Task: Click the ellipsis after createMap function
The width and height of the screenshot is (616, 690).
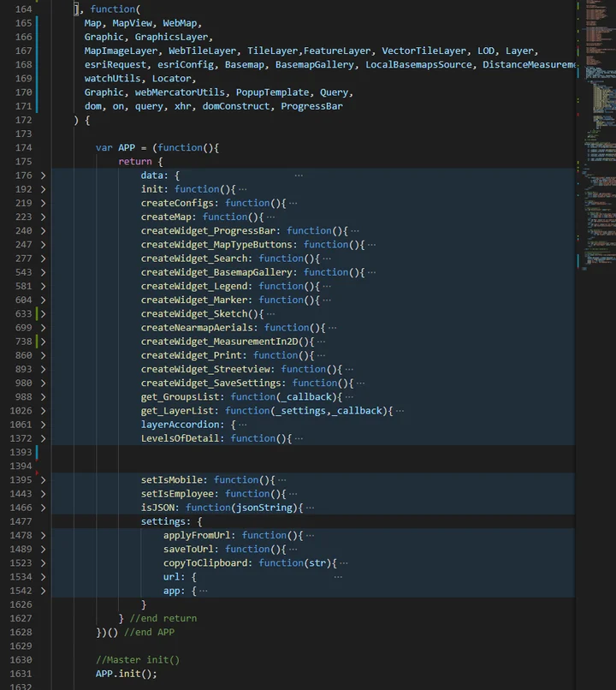Action: 271,217
